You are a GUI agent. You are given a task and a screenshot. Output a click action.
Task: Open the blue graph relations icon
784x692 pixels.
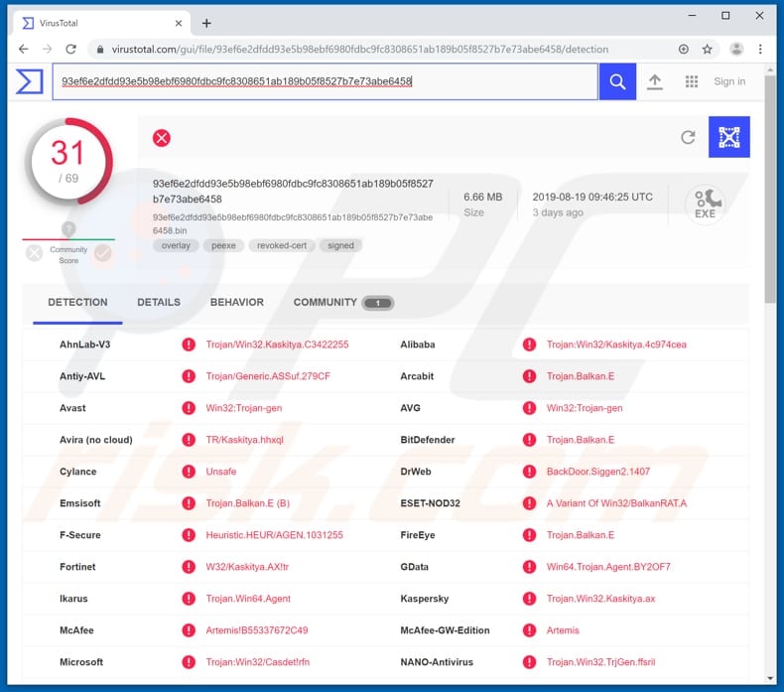point(729,137)
